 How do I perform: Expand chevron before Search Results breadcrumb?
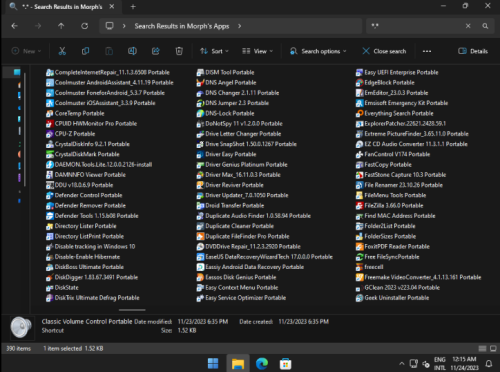click(x=124, y=26)
